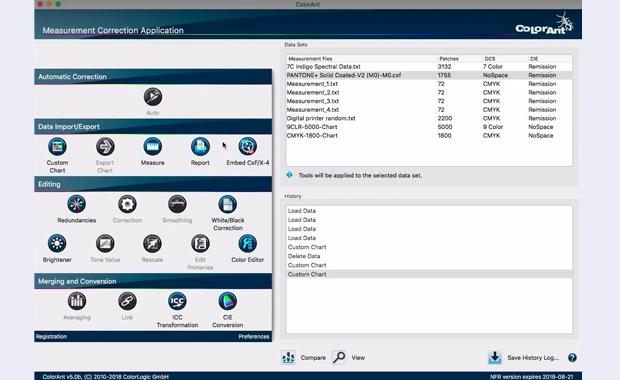Click the 5000 patches cell

445,127
